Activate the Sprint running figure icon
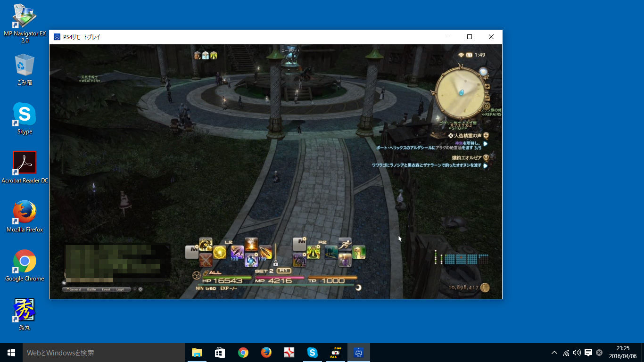This screenshot has height=362, width=644. [x=345, y=244]
